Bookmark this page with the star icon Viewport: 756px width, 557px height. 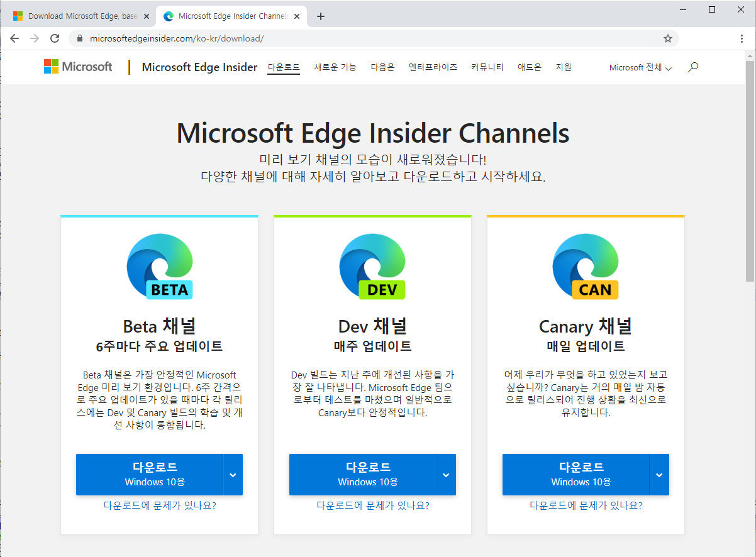(x=668, y=38)
